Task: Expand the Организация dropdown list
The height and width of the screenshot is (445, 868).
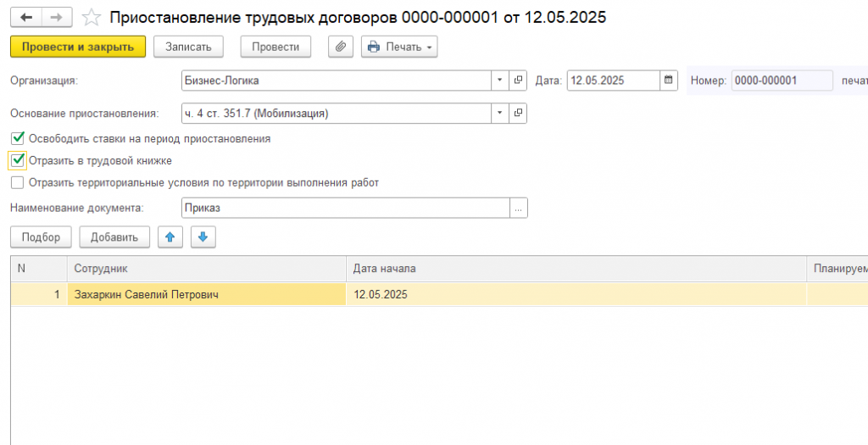Action: (499, 81)
